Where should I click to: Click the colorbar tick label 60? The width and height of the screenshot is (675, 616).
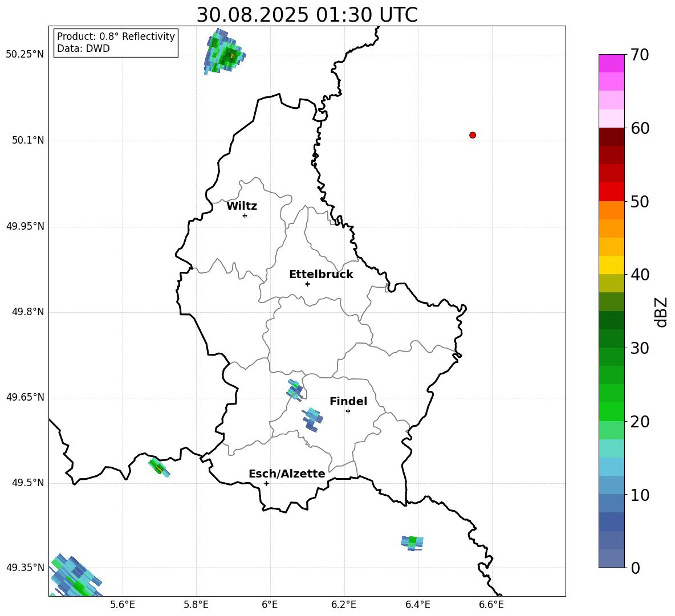(x=640, y=128)
